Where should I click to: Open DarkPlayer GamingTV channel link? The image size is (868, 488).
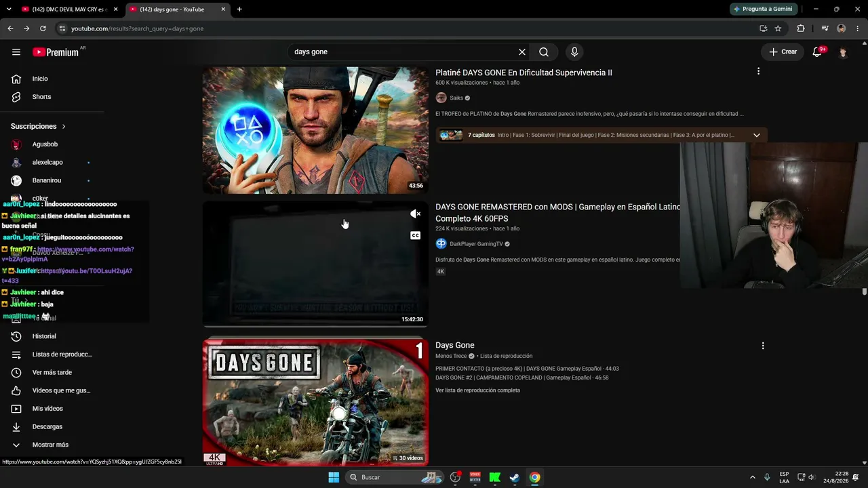pos(476,244)
